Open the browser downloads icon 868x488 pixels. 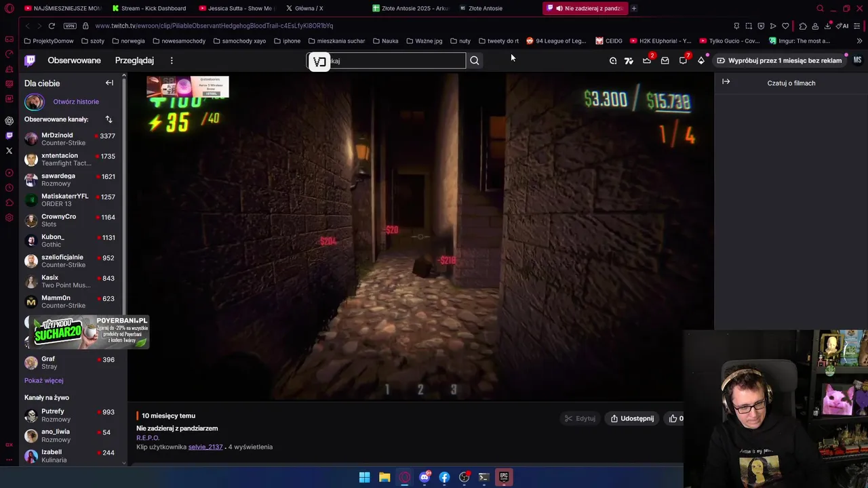pos(828,26)
